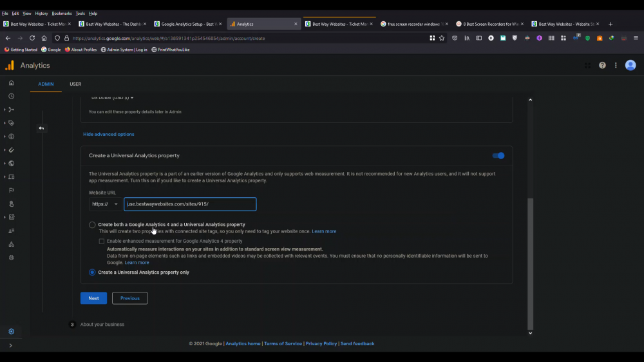Click the Next button
The width and height of the screenshot is (644, 362).
(x=93, y=298)
